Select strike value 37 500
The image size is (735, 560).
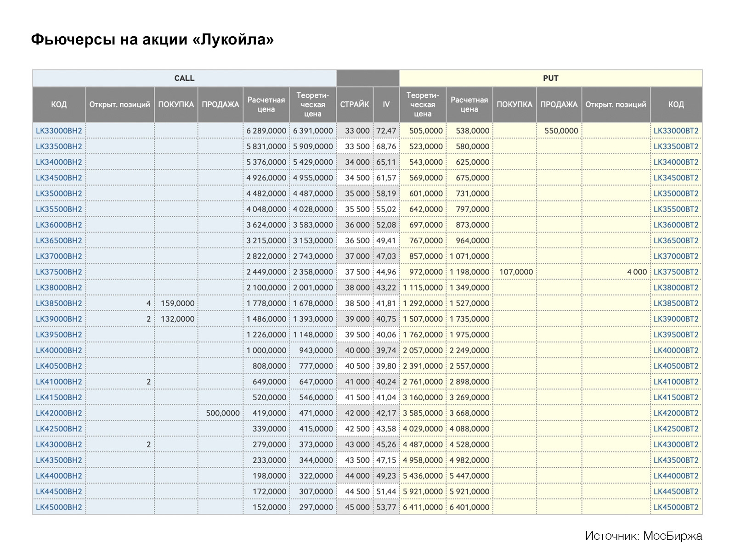(x=357, y=272)
